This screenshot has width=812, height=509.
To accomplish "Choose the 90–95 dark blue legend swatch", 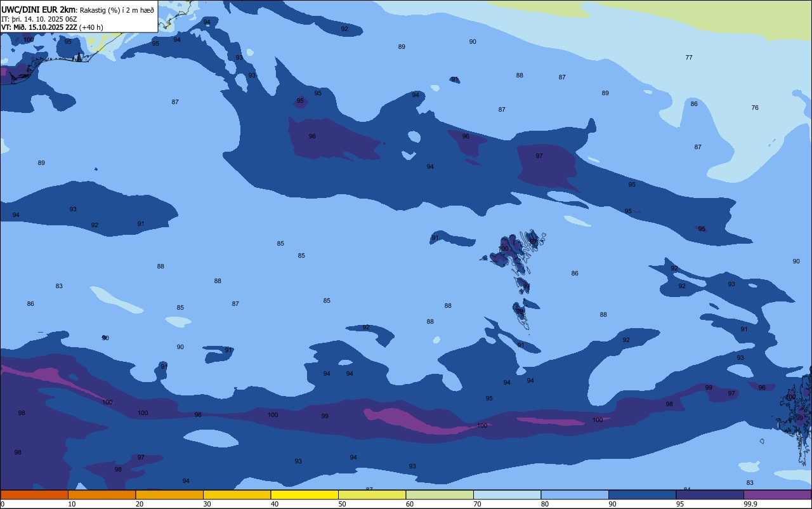I will (642, 494).
